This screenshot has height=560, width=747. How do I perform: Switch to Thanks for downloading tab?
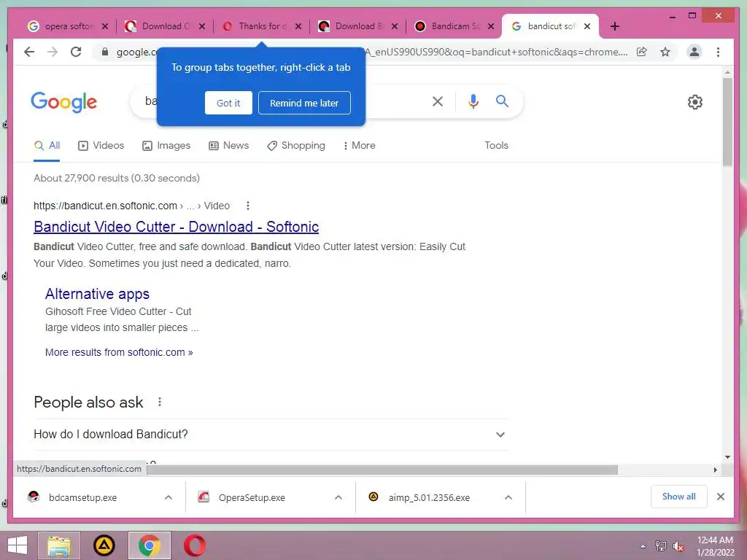click(x=262, y=26)
